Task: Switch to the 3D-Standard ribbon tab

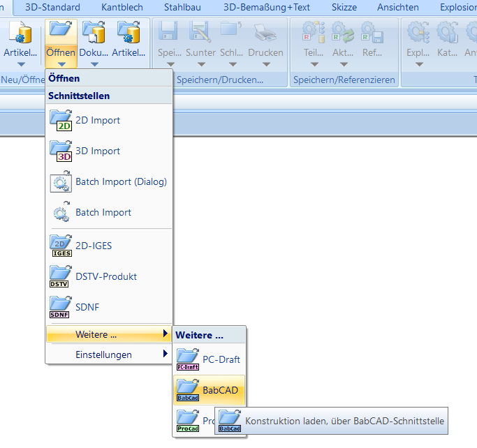Action: click(x=52, y=7)
